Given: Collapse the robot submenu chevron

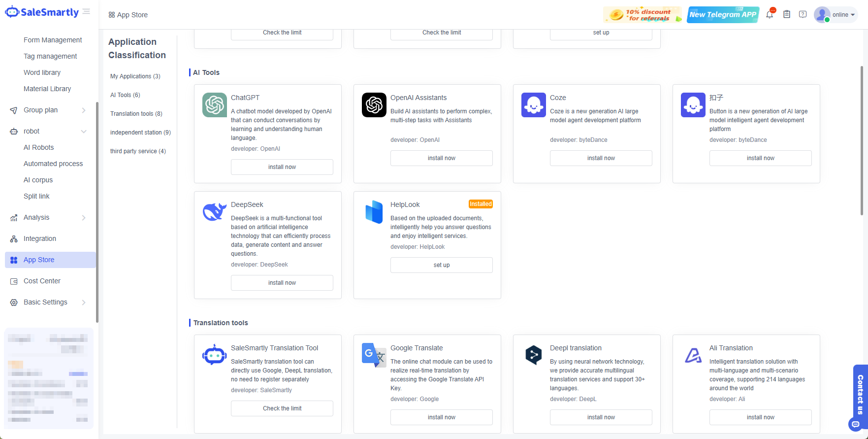Looking at the screenshot, I should point(84,132).
